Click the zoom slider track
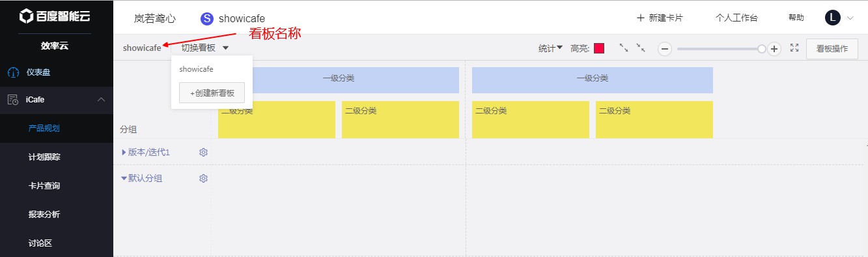 [x=719, y=49]
